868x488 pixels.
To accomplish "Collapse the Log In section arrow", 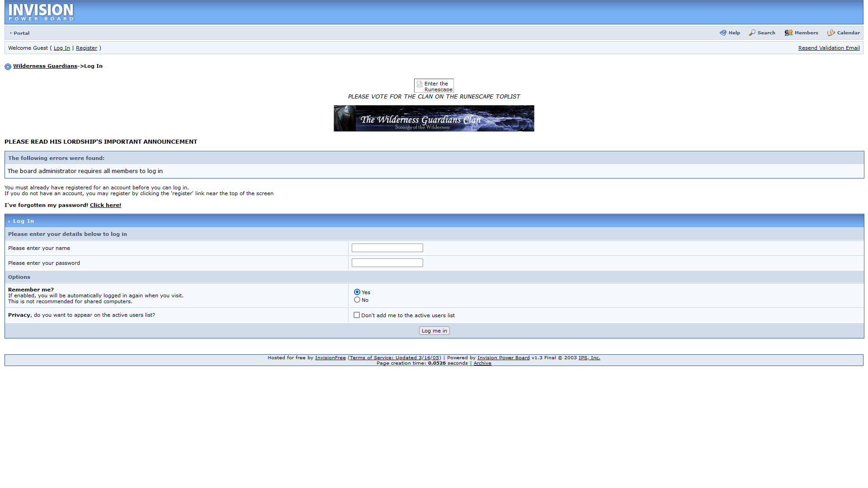I will point(9,221).
